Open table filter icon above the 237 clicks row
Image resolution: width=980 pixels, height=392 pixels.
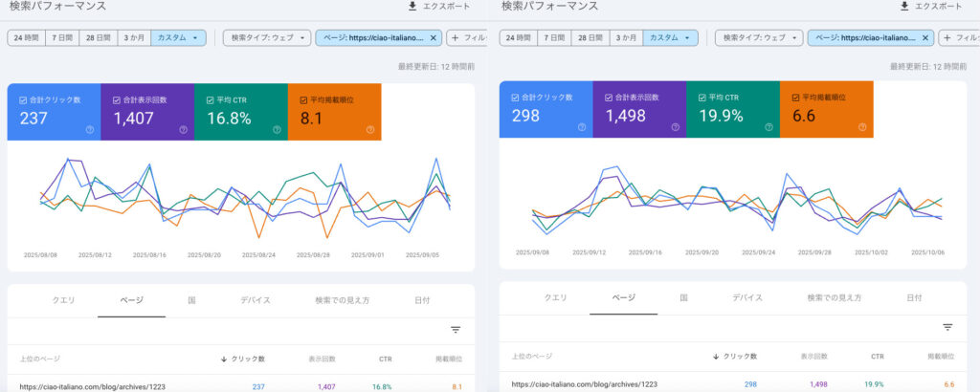(456, 330)
